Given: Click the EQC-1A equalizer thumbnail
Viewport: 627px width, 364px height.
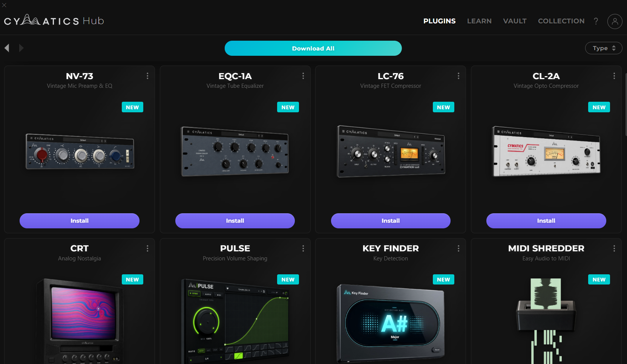Looking at the screenshot, I should pos(235,151).
